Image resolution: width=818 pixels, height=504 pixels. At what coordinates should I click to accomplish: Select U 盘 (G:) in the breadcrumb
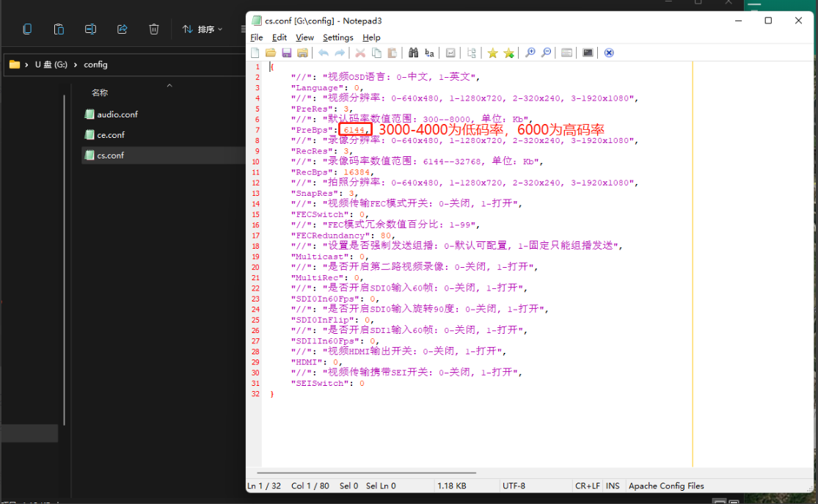click(51, 65)
